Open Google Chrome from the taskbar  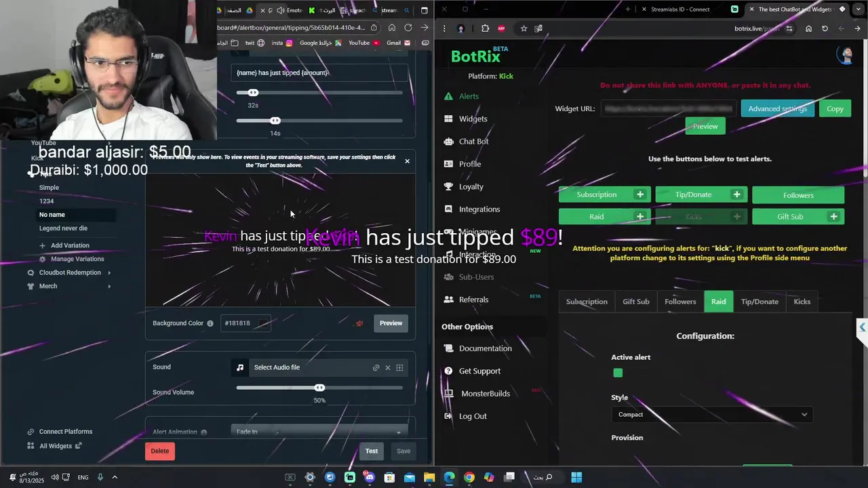click(469, 477)
